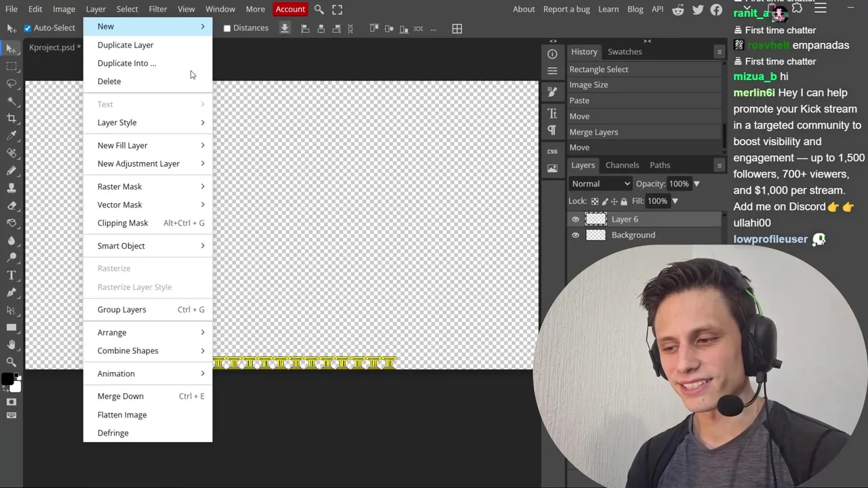Open Photopea's Reddit page
The width and height of the screenshot is (868, 488).
677,9
